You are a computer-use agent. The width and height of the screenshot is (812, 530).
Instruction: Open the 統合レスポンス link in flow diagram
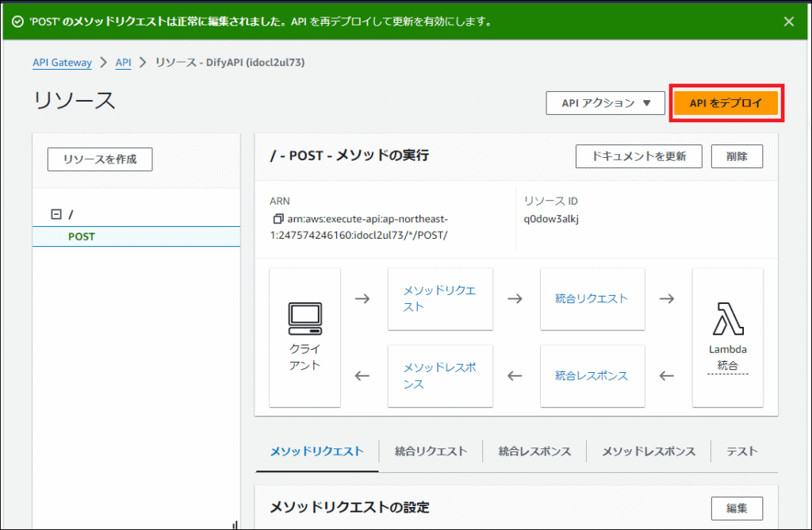coord(592,375)
